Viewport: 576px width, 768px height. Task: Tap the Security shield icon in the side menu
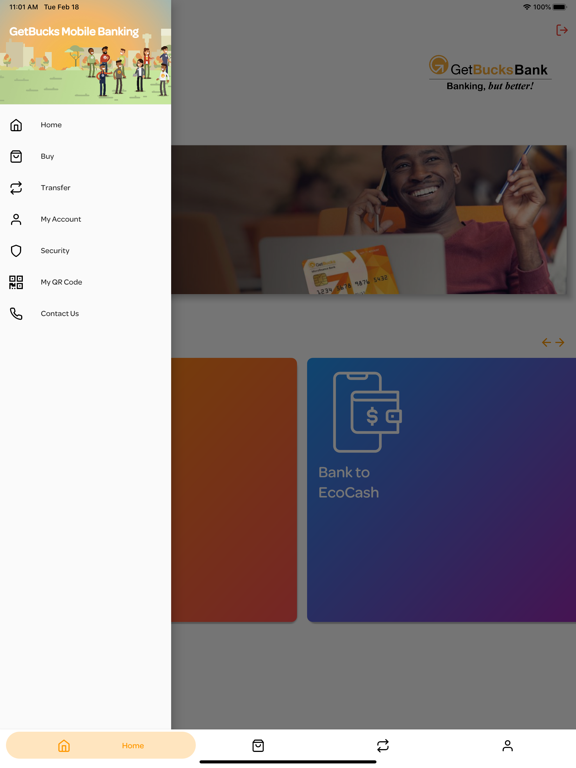[16, 251]
